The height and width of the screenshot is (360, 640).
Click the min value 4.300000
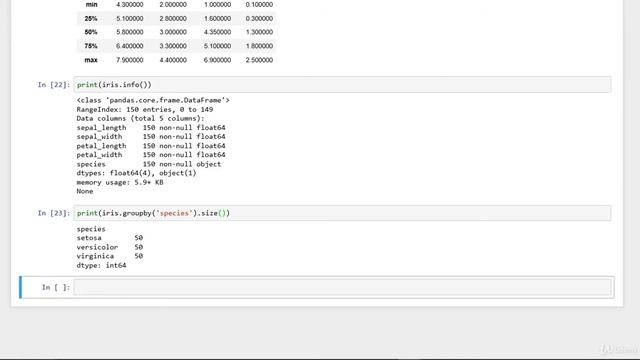129,4
